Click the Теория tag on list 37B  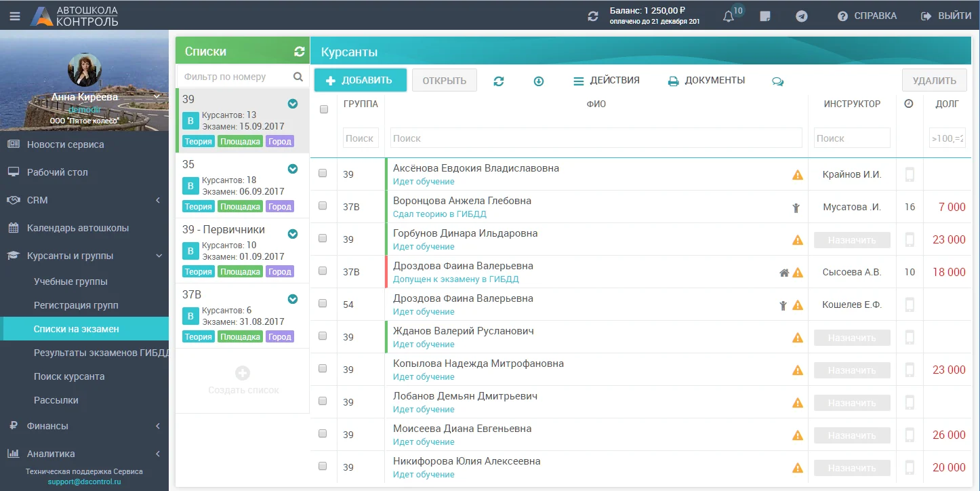(199, 337)
